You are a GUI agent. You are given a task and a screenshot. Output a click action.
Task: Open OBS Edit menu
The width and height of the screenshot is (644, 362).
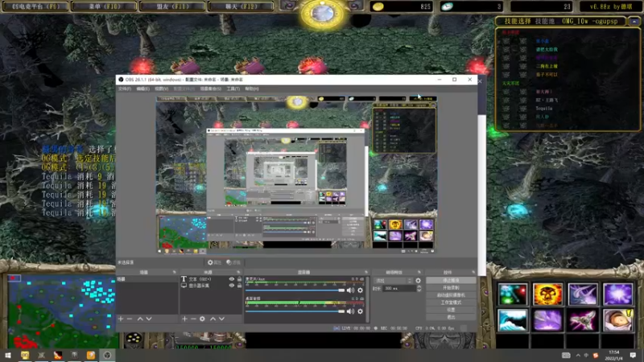(x=143, y=88)
